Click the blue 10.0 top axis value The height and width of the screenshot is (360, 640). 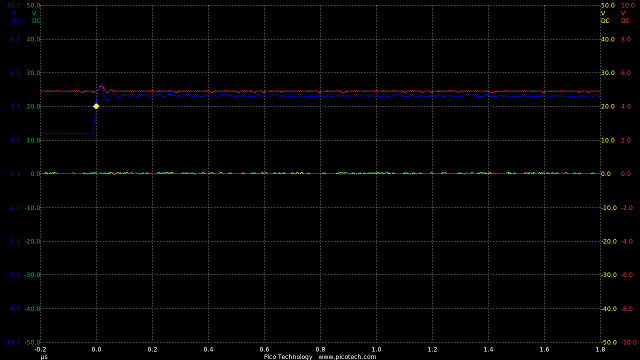[x=13, y=6]
